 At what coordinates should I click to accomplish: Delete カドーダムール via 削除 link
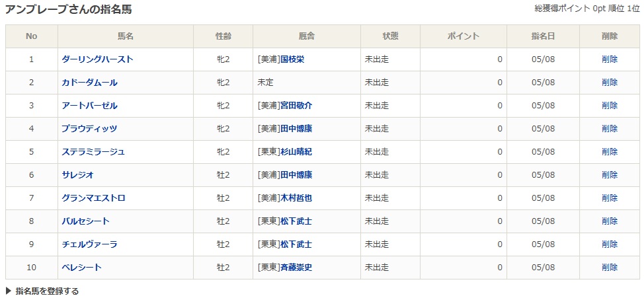610,83
